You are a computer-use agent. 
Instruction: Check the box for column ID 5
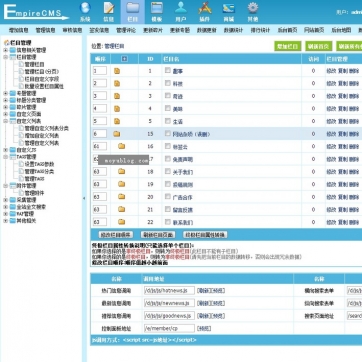click(x=168, y=121)
